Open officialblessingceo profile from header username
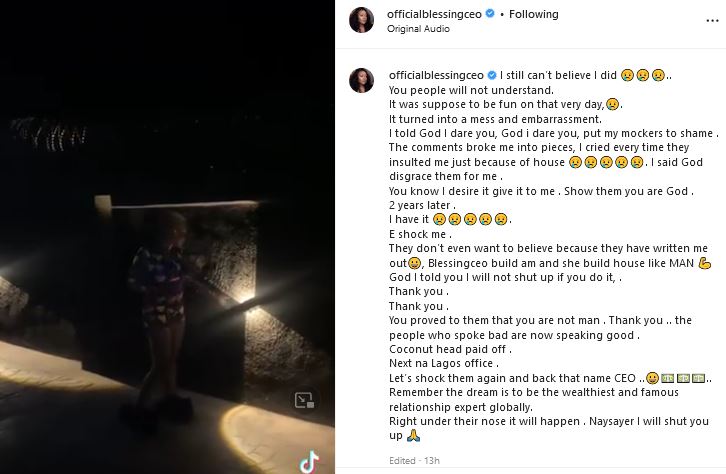This screenshot has width=726, height=474. click(x=436, y=15)
